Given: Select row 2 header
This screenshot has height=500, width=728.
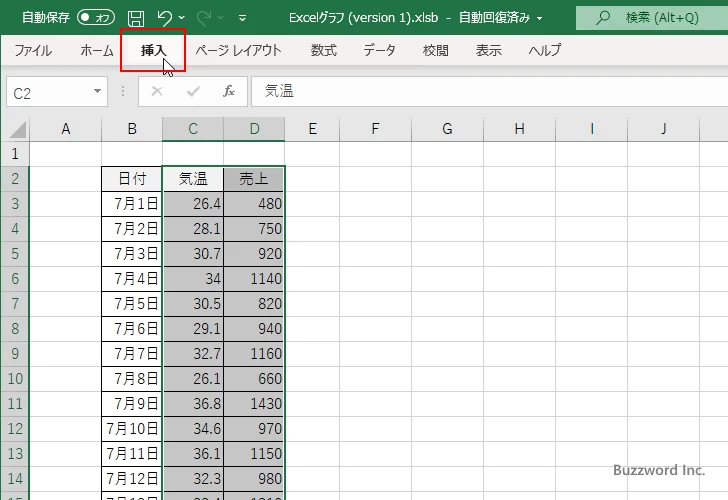Looking at the screenshot, I should point(15,179).
